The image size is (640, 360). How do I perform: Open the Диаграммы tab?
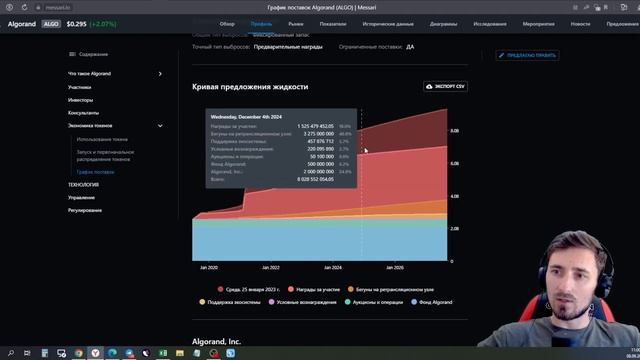pyautogui.click(x=443, y=24)
